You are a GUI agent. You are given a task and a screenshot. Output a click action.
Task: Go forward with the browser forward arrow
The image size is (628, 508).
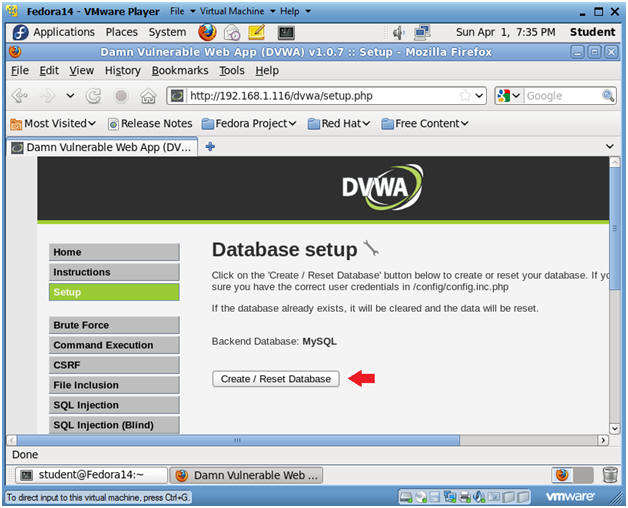[48, 96]
